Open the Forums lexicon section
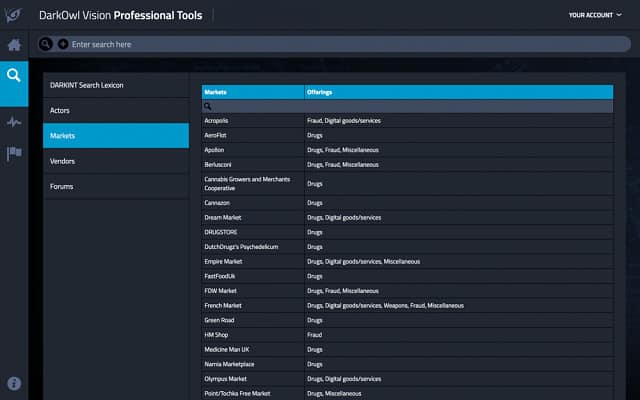 click(116, 187)
